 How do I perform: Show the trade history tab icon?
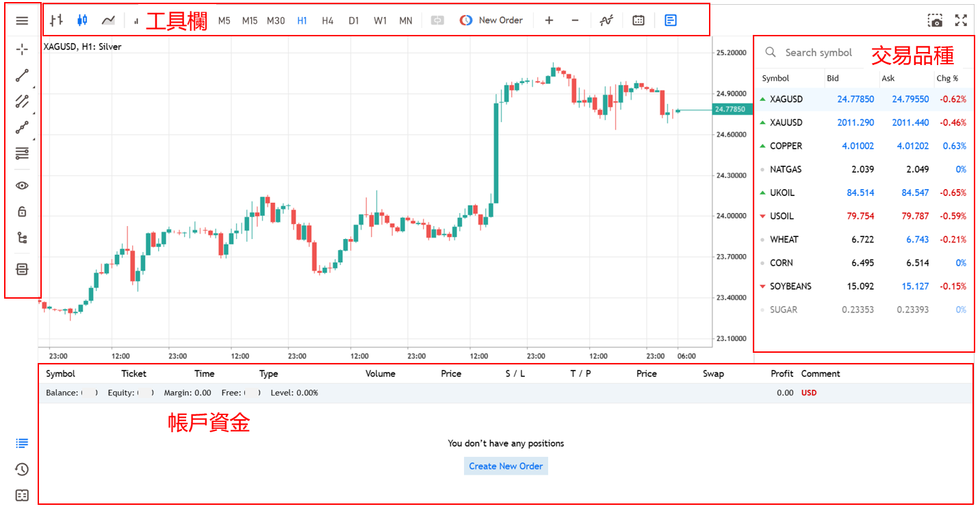22,469
